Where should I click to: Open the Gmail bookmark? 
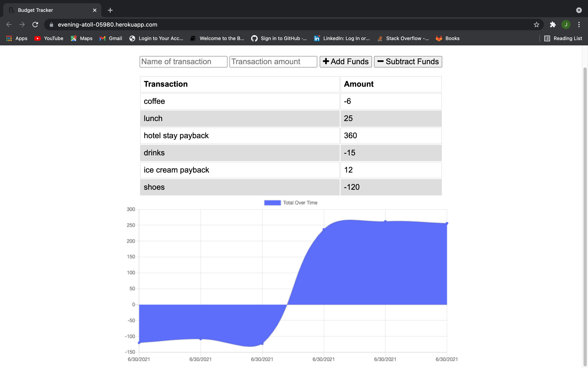pyautogui.click(x=110, y=38)
